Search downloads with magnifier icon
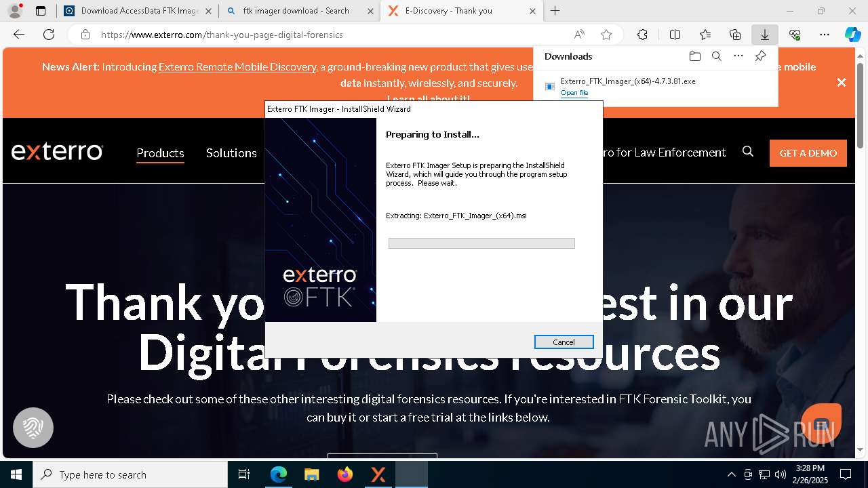This screenshot has width=868, height=488. pos(717,56)
